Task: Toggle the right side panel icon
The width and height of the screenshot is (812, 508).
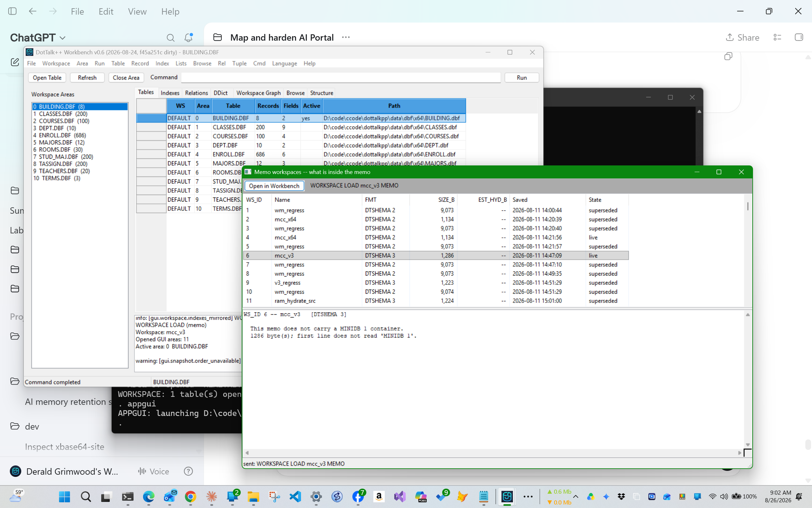Action: pyautogui.click(x=799, y=37)
